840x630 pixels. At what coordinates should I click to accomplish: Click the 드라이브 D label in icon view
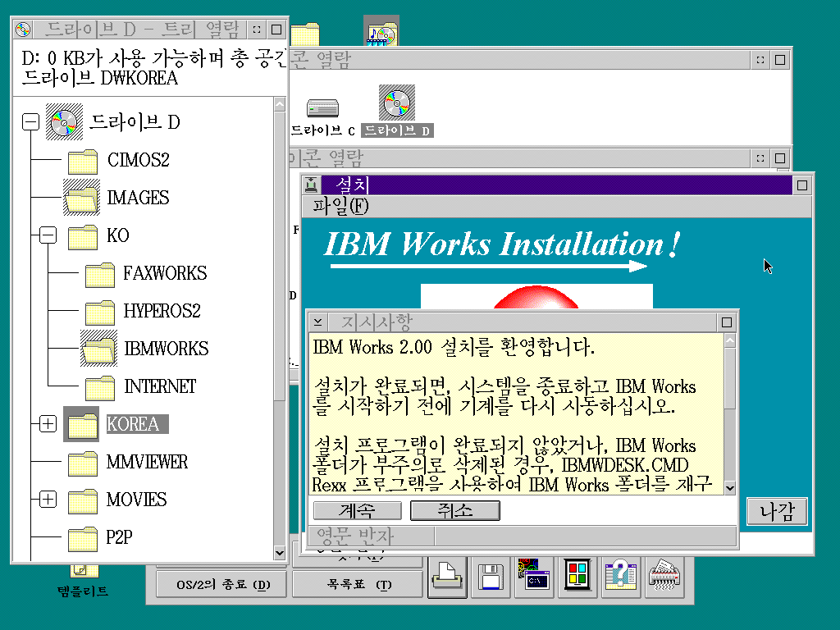(397, 130)
